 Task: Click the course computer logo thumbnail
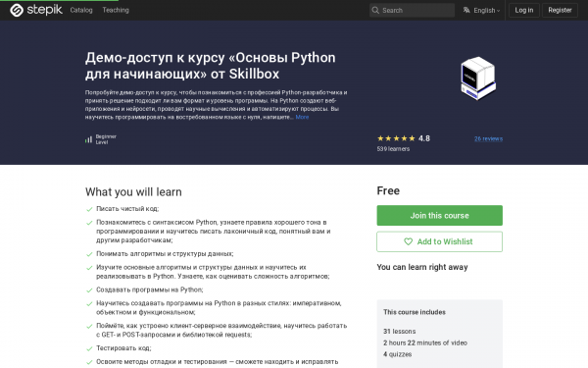click(478, 79)
